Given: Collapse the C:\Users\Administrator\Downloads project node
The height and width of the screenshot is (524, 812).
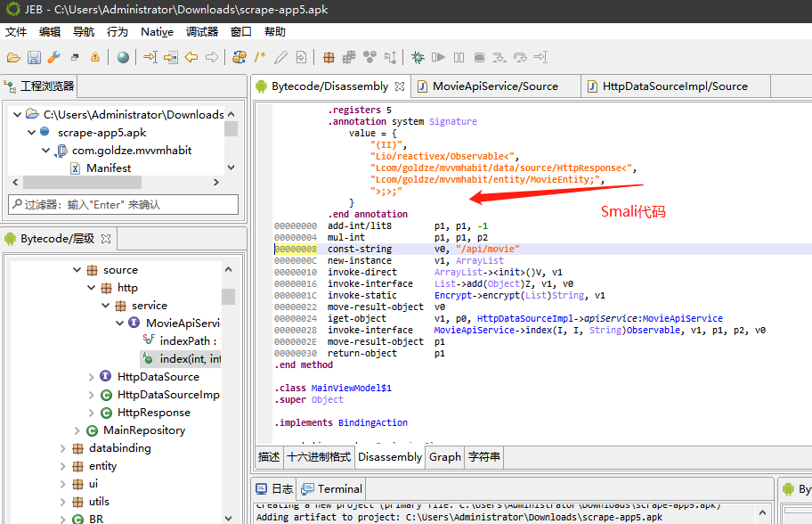Looking at the screenshot, I should (x=18, y=115).
